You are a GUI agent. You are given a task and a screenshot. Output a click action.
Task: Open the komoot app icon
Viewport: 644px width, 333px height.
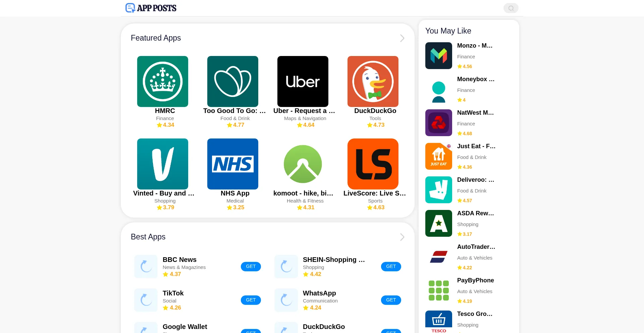pos(303,164)
